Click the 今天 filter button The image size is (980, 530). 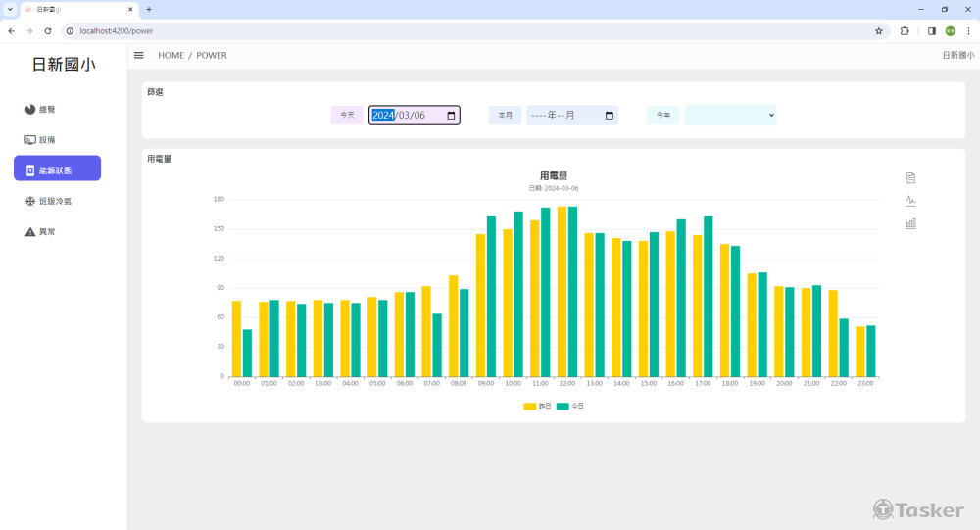(347, 116)
